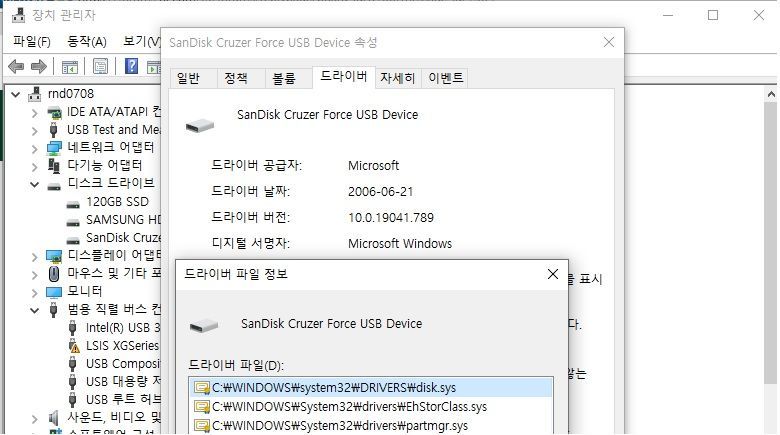Click the Device Manager vertical scrollbar
780x435 pixels.
click(771, 243)
